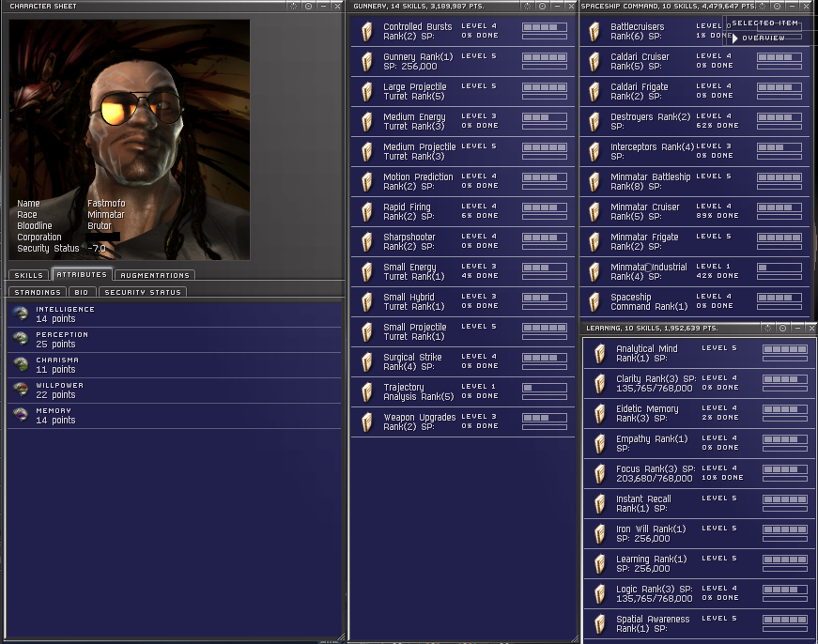Click the Security Status -7.0 value
This screenshot has height=644, width=818.
[x=97, y=248]
